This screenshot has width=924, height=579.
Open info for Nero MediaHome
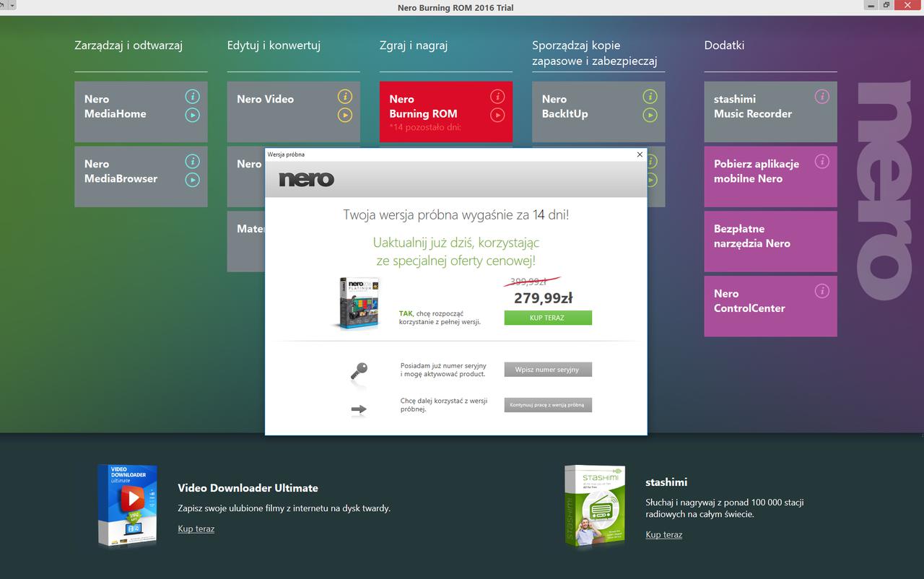click(x=192, y=96)
